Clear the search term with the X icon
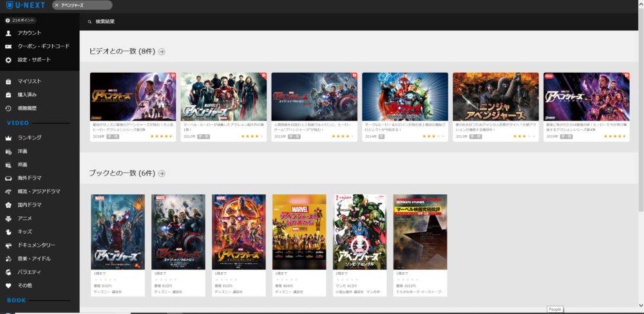Viewport: 644px width, 314px height. 57,5
